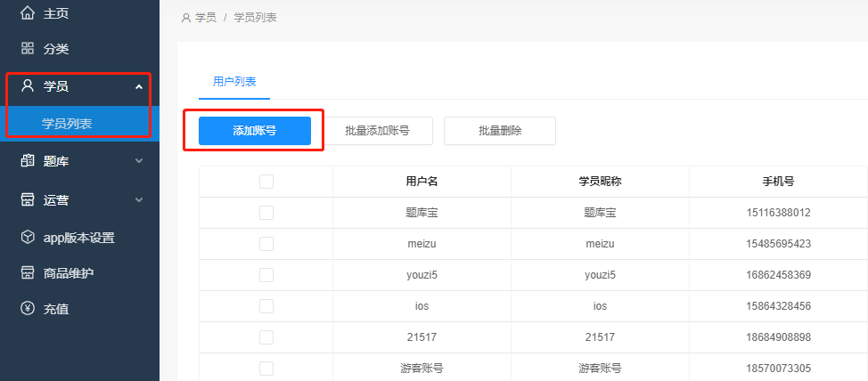Image resolution: width=868 pixels, height=381 pixels.
Task: Click the meizu cell in 学员昵称 column
Action: 600,244
